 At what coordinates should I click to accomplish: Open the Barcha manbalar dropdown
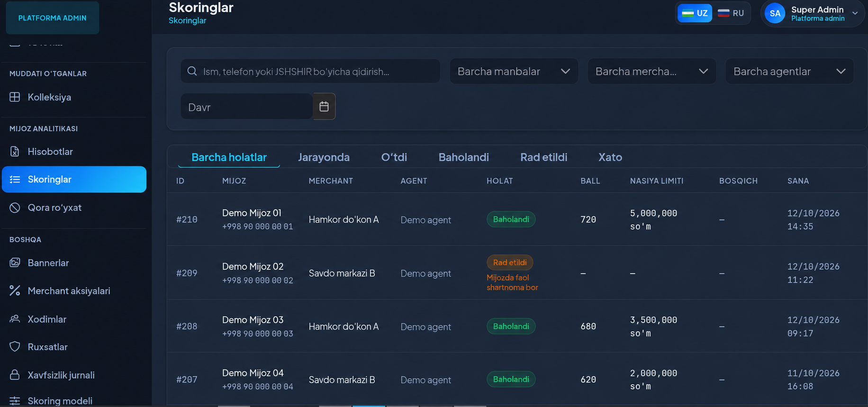(x=514, y=71)
